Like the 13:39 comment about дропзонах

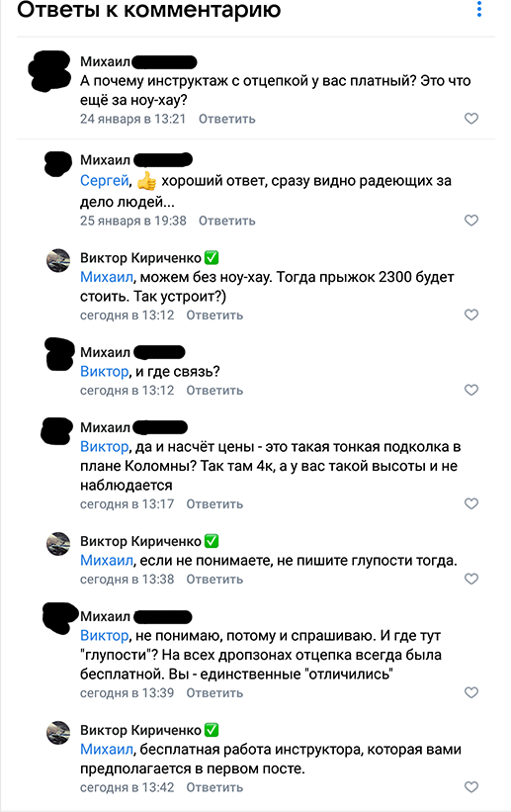tap(471, 692)
